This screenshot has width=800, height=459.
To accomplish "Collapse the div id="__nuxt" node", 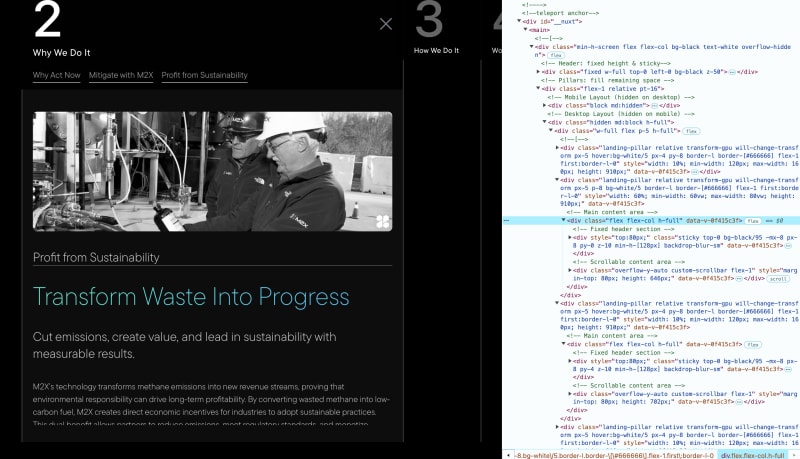I will [x=519, y=21].
